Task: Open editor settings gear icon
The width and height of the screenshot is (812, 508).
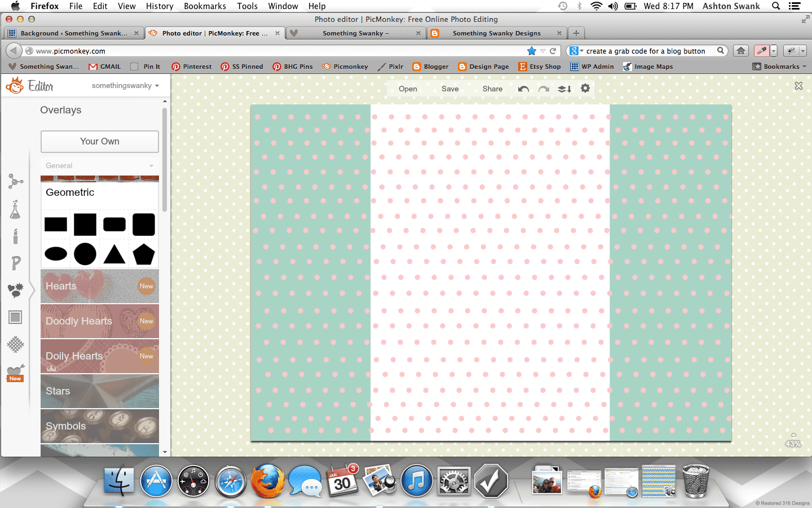Action: click(x=585, y=89)
